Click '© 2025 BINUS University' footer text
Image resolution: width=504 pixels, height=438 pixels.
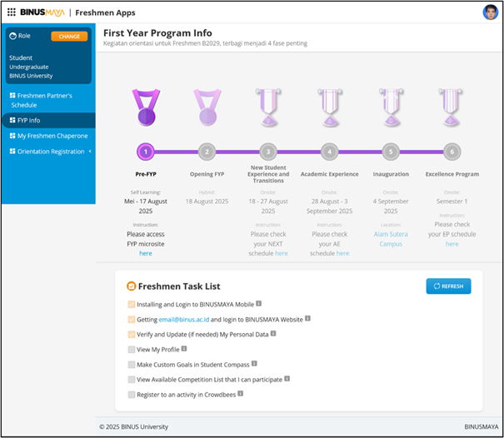133,426
